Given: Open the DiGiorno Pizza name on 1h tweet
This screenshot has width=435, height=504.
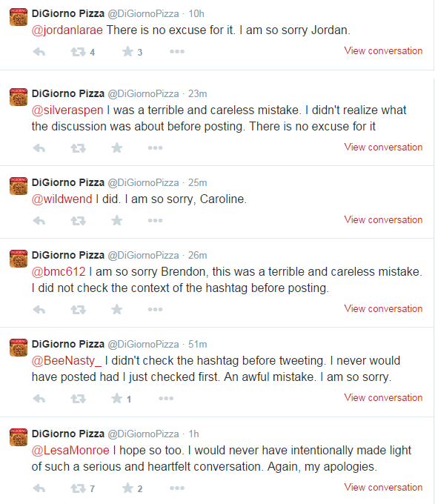Looking at the screenshot, I should (x=68, y=434).
